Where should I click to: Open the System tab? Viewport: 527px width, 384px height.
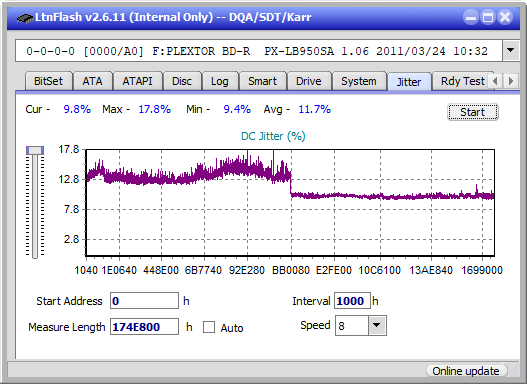[359, 81]
